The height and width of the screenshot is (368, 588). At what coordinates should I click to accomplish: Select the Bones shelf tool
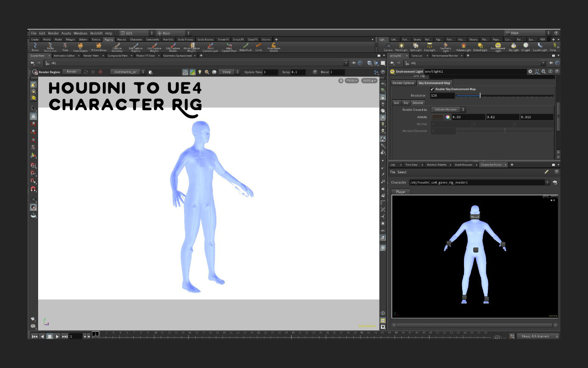click(35, 47)
